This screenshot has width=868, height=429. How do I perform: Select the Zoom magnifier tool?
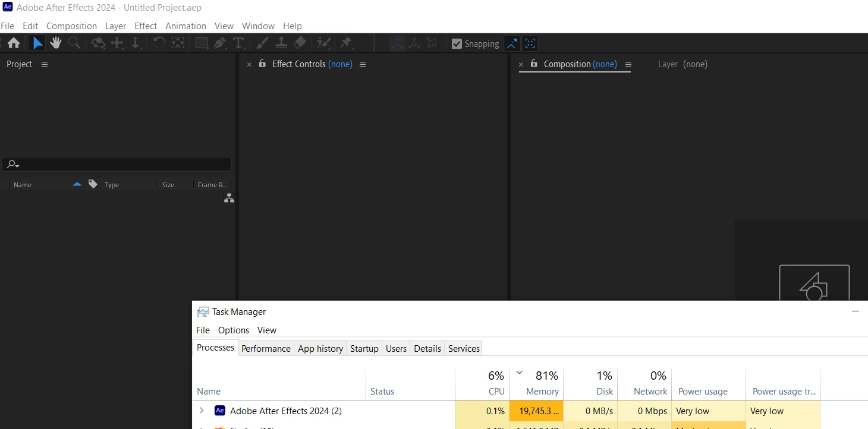pyautogui.click(x=74, y=43)
